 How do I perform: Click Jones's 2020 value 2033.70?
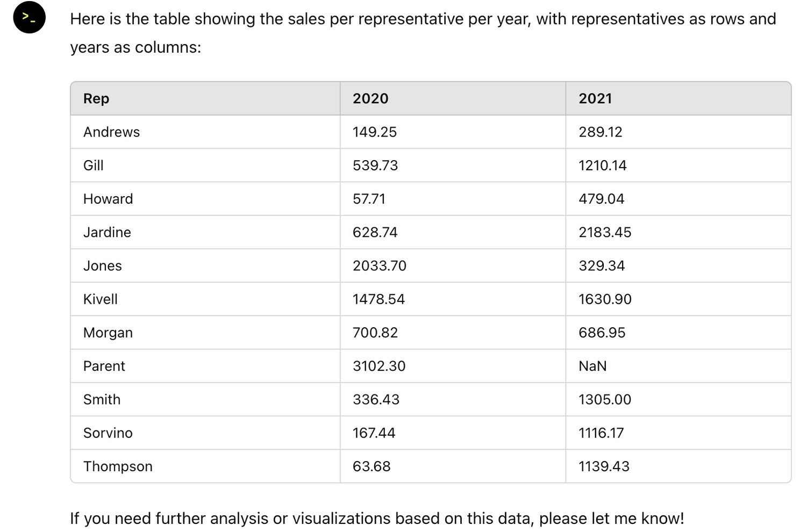379,265
